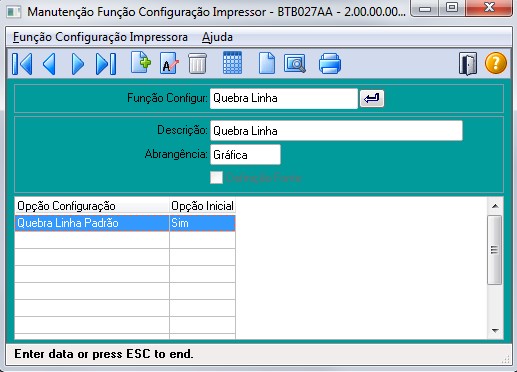Click the Função Configur input field

click(284, 99)
